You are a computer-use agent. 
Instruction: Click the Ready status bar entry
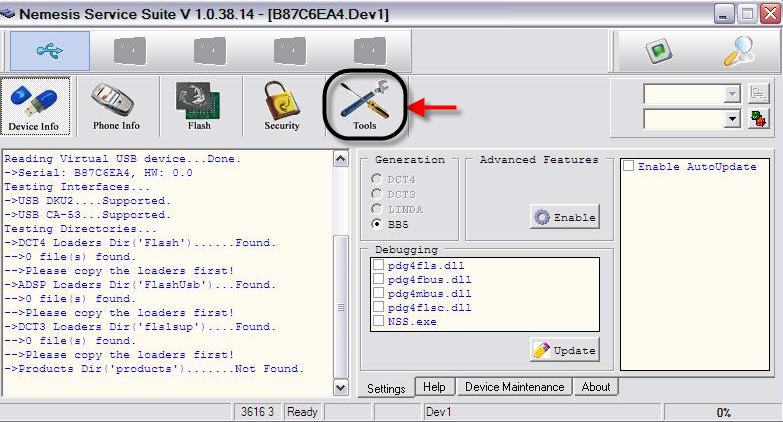pyautogui.click(x=302, y=412)
